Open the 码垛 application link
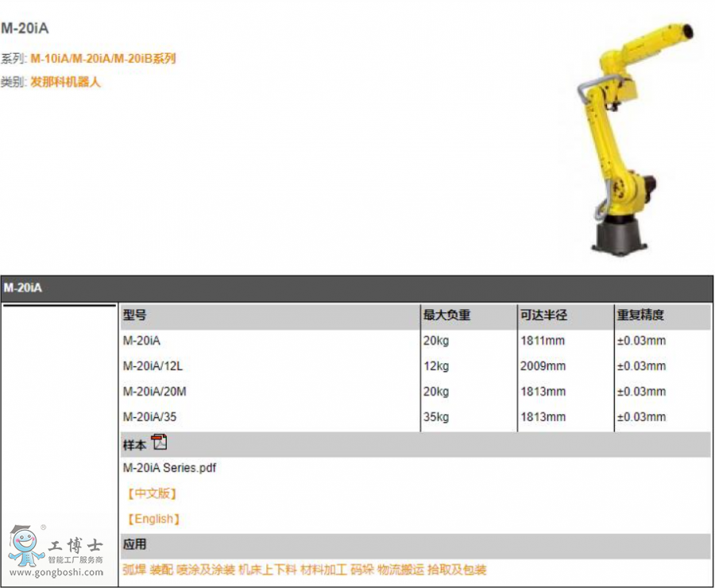The height and width of the screenshot is (588, 715). 361,570
